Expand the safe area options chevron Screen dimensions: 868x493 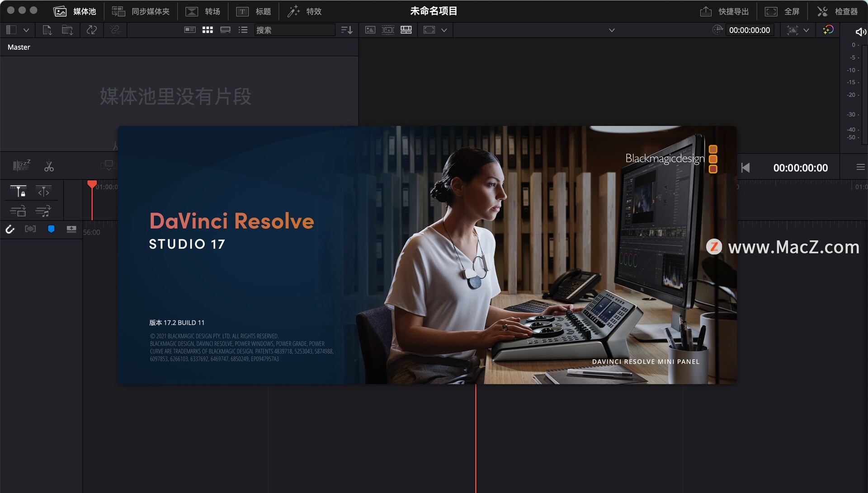[806, 30]
